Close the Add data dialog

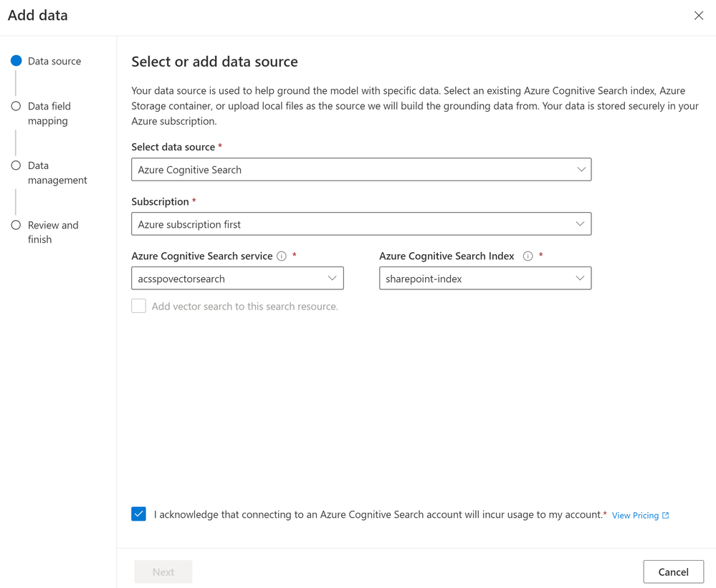(699, 16)
